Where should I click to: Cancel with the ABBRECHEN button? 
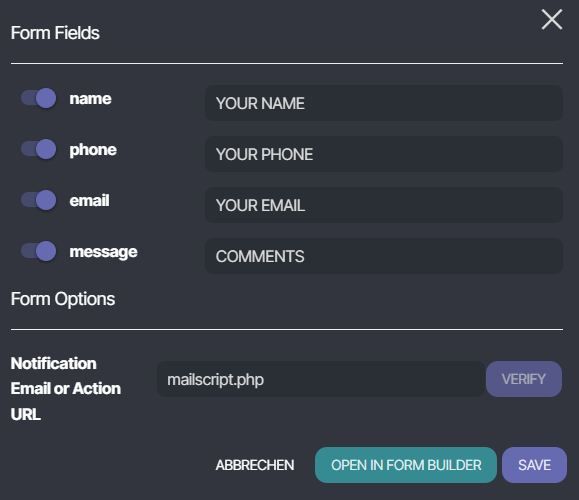(255, 465)
